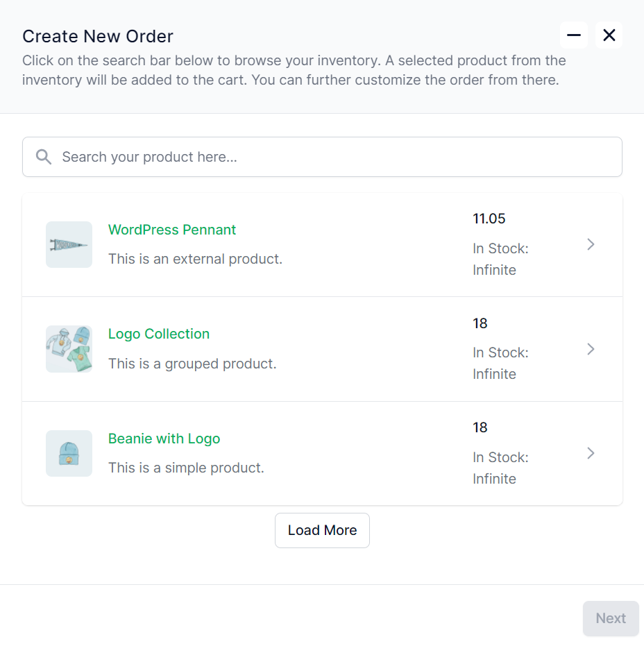
Task: Select the WordPress Pennant thumbnail image
Action: [x=69, y=245]
